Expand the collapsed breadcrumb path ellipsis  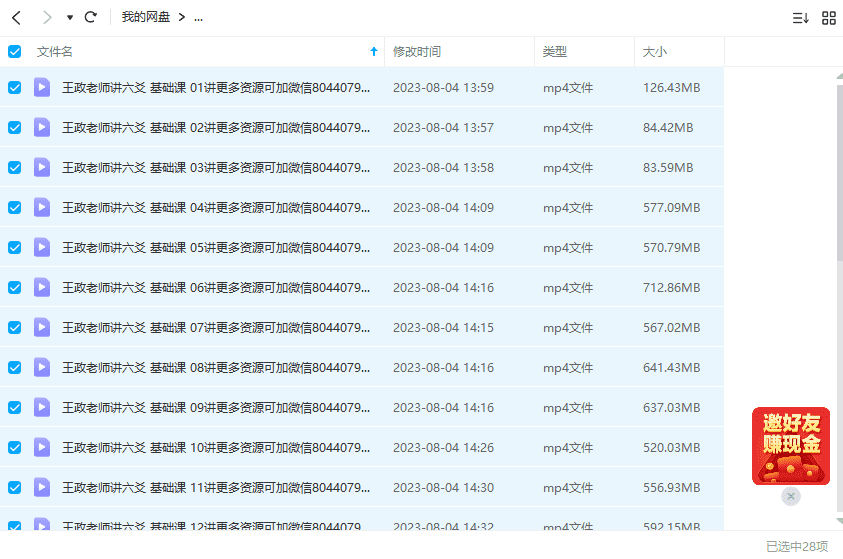click(x=198, y=18)
